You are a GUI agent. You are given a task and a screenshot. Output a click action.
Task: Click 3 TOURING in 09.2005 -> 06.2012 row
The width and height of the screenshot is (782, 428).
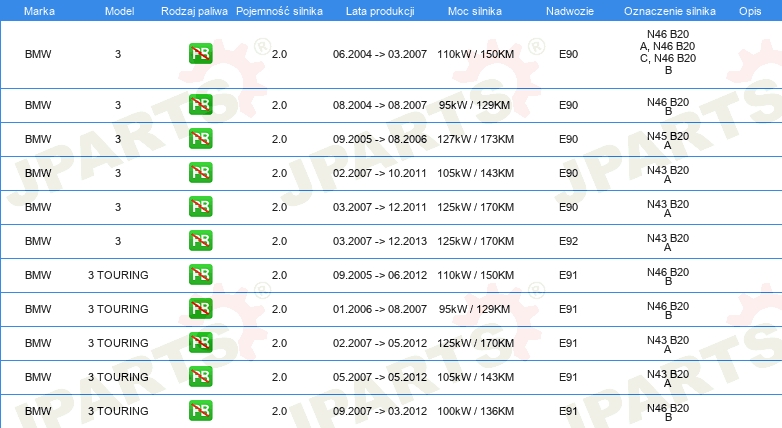(118, 274)
